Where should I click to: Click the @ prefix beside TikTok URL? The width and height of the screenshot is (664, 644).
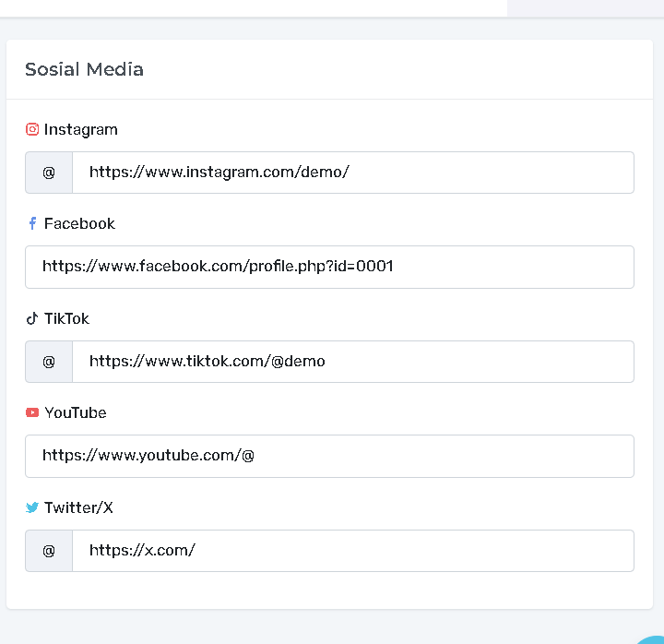49,362
